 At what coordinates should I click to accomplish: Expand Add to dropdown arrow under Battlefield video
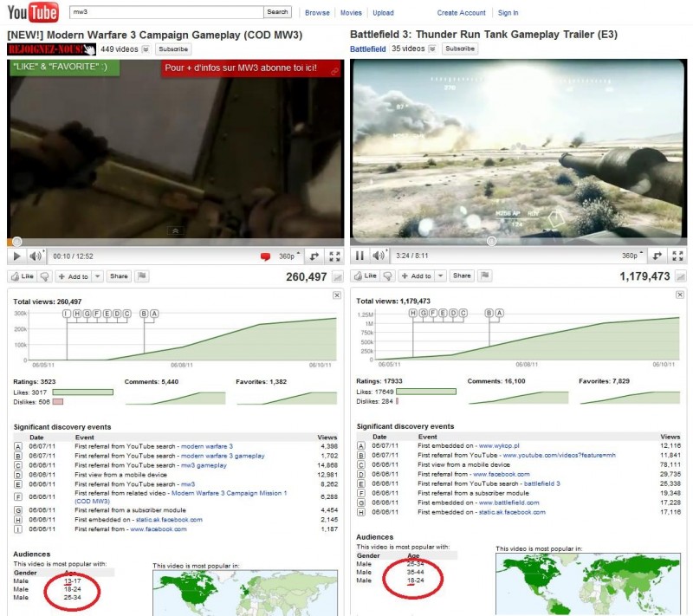[x=440, y=276]
